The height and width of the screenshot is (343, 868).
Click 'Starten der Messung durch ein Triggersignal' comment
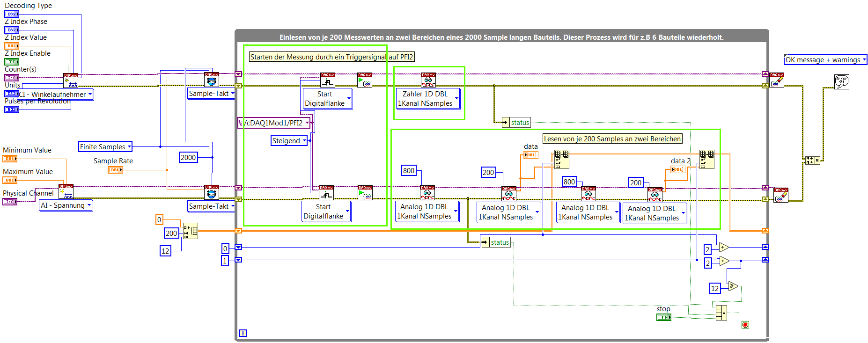[332, 57]
